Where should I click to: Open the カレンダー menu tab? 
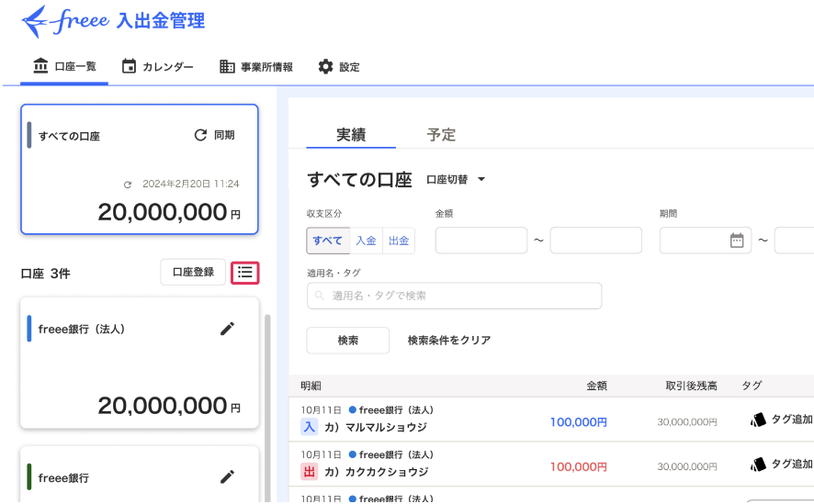point(157,66)
